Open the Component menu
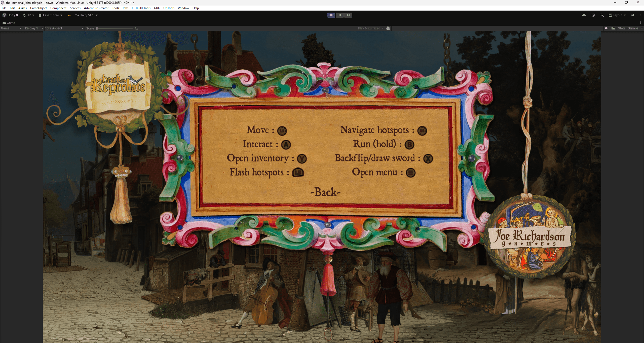644x343 pixels. (58, 8)
